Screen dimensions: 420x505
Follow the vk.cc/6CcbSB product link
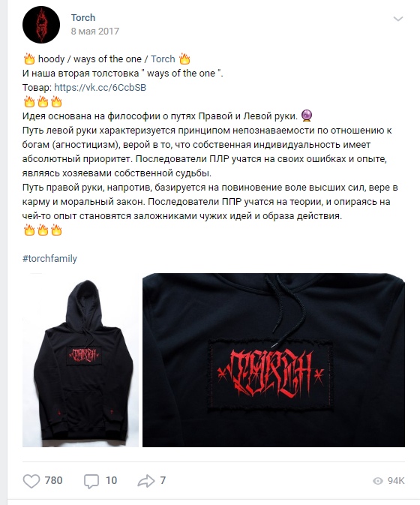coord(100,87)
